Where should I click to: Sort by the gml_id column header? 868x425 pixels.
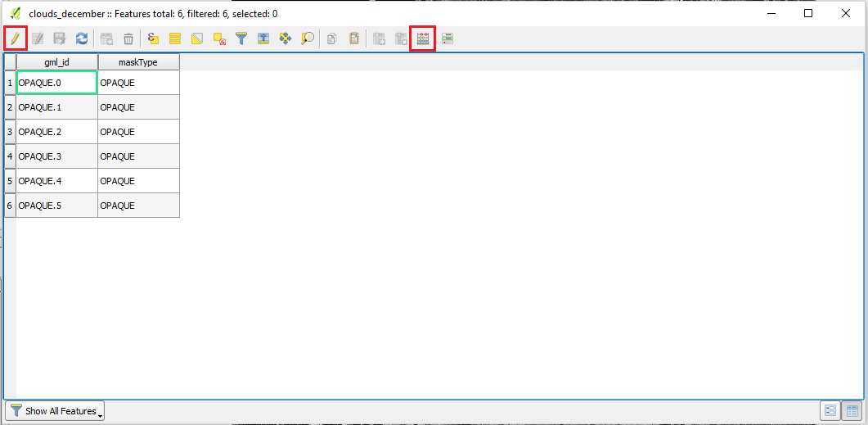point(56,62)
